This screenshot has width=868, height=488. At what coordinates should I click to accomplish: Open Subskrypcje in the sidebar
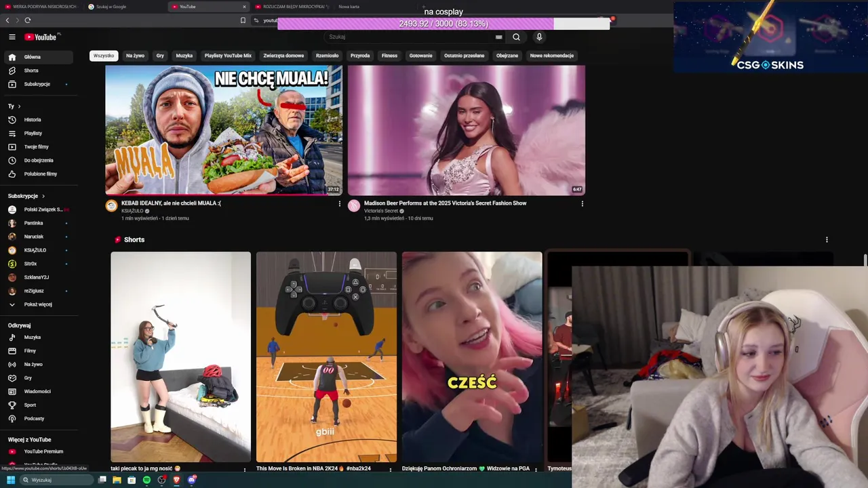[38, 84]
